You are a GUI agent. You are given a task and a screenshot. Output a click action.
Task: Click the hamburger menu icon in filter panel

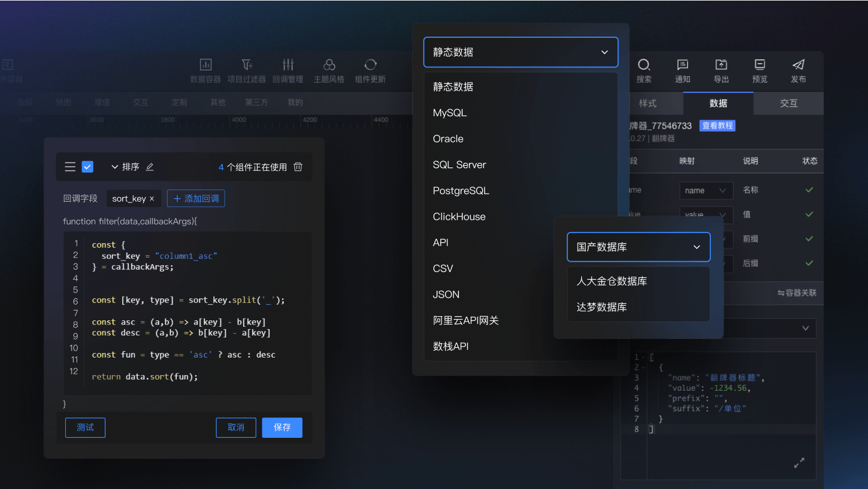coord(70,167)
